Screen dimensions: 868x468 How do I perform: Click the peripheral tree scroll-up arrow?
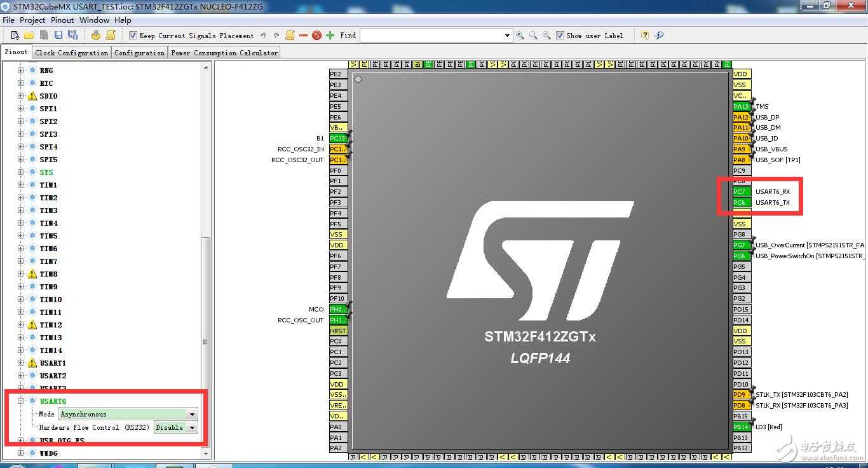pyautogui.click(x=205, y=67)
